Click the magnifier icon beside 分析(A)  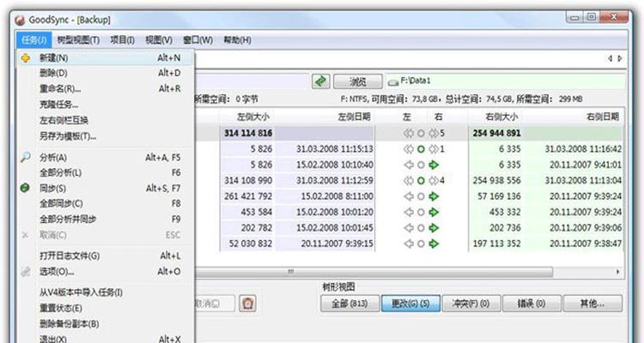pyautogui.click(x=26, y=157)
